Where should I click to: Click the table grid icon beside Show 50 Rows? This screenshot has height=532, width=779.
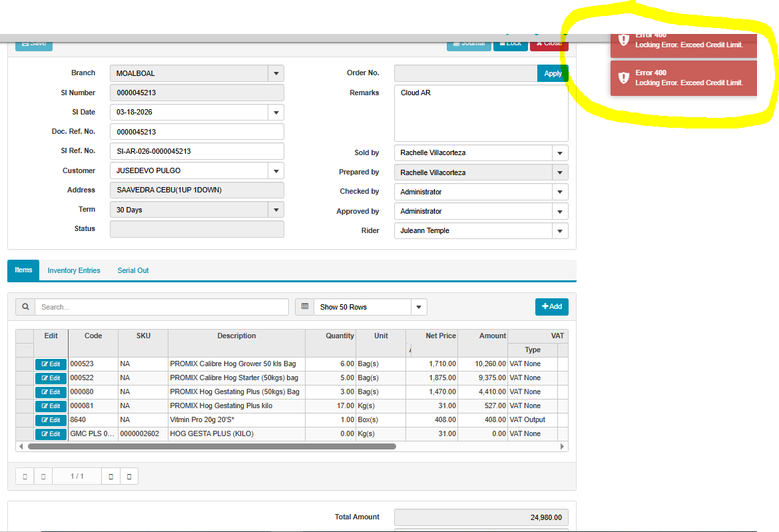click(x=305, y=307)
